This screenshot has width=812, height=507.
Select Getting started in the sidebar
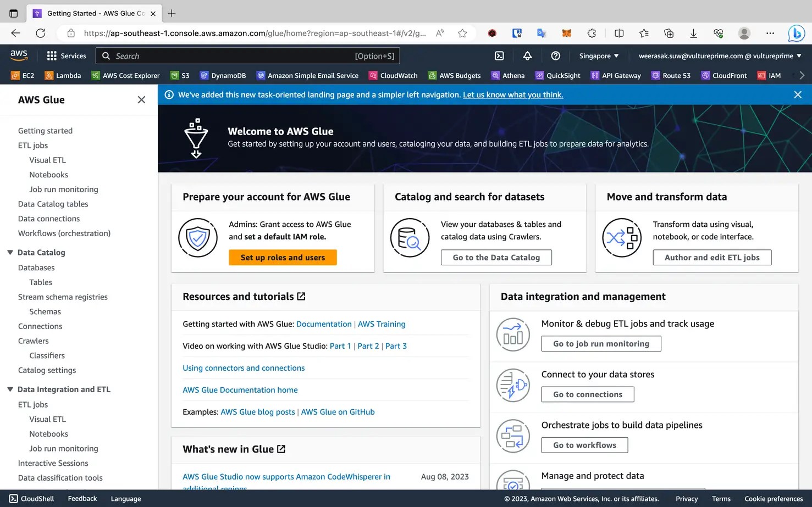pos(45,131)
